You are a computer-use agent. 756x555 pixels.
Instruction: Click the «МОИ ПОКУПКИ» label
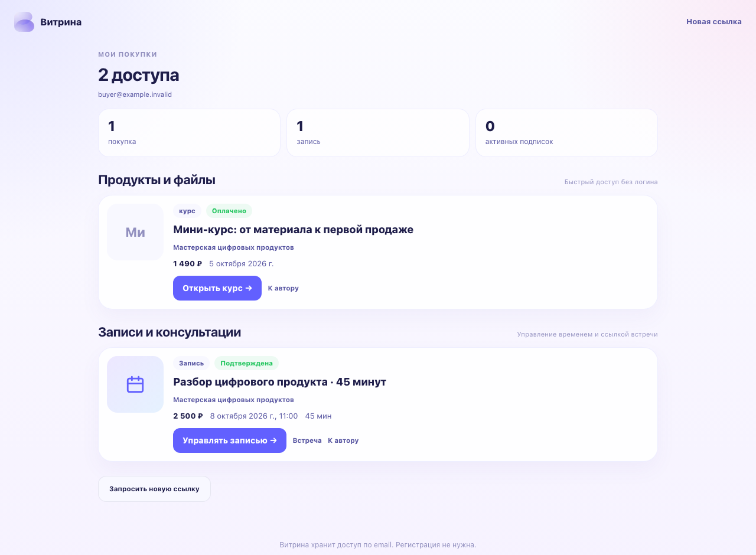point(128,54)
